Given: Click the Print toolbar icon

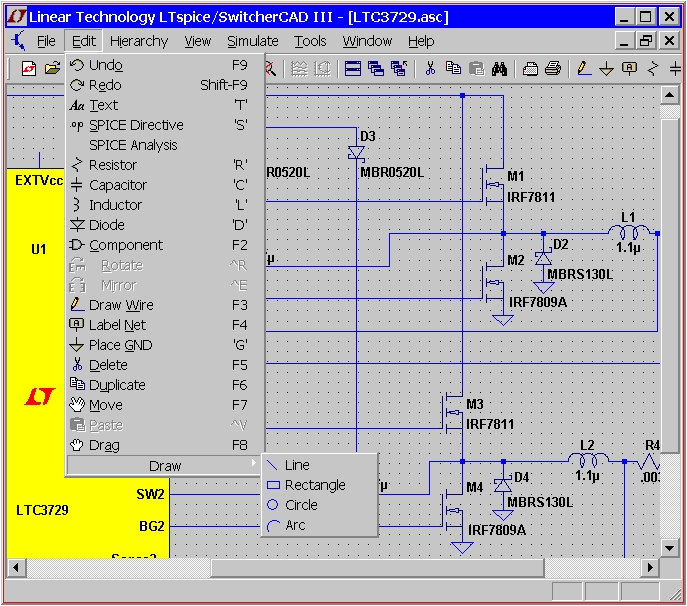Looking at the screenshot, I should (x=553, y=69).
